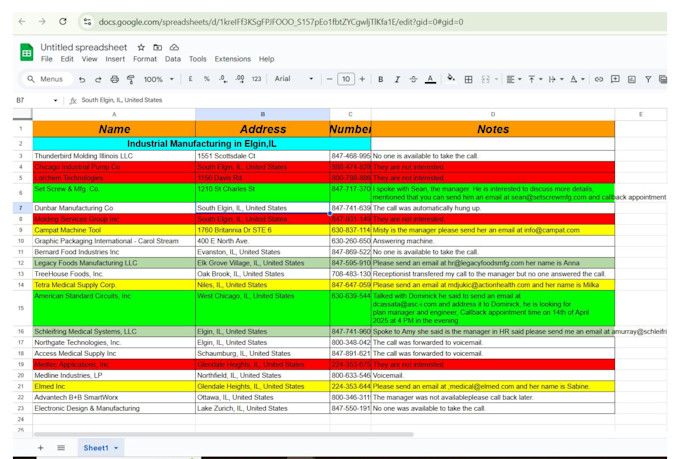Select the paint format tool

(130, 79)
